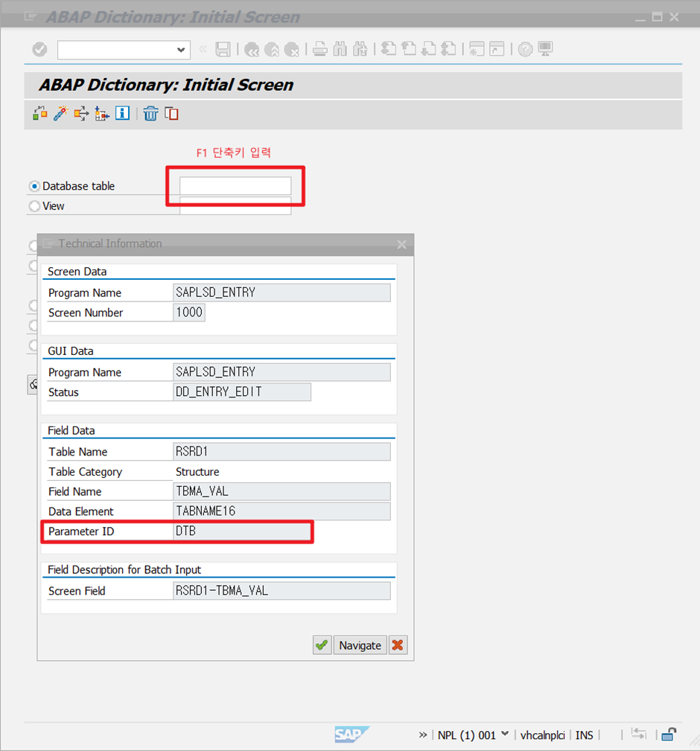This screenshot has width=700, height=751.
Task: Click the Find binoculars icon
Action: [340, 49]
